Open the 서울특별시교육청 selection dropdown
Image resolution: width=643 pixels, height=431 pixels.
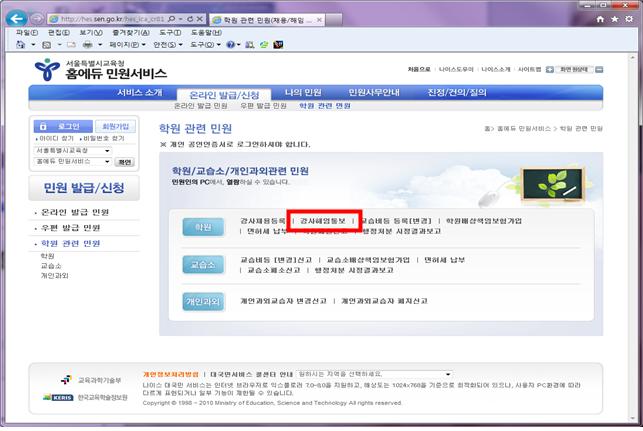[x=73, y=151]
